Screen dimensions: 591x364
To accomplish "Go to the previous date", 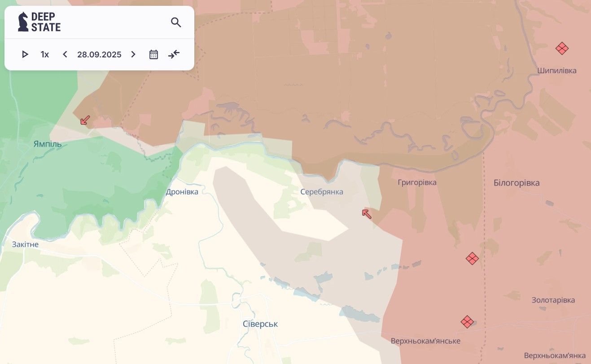I will (x=65, y=54).
